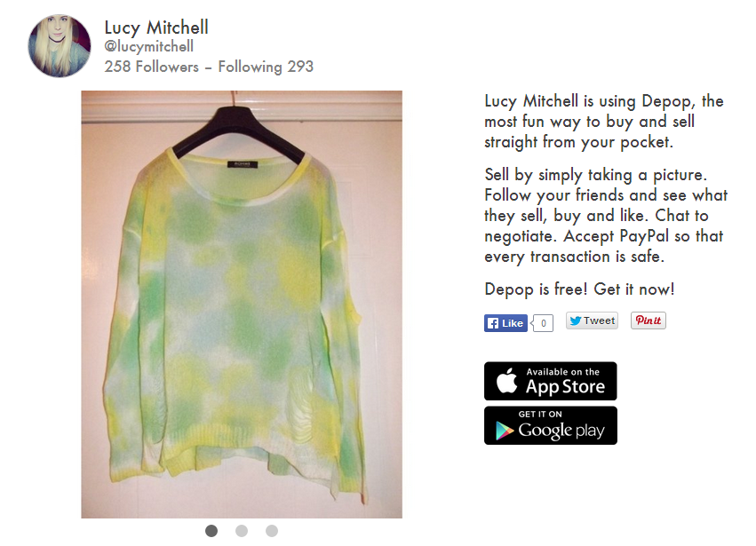This screenshot has width=756, height=546.
Task: View the Following 293 list
Action: coord(266,67)
